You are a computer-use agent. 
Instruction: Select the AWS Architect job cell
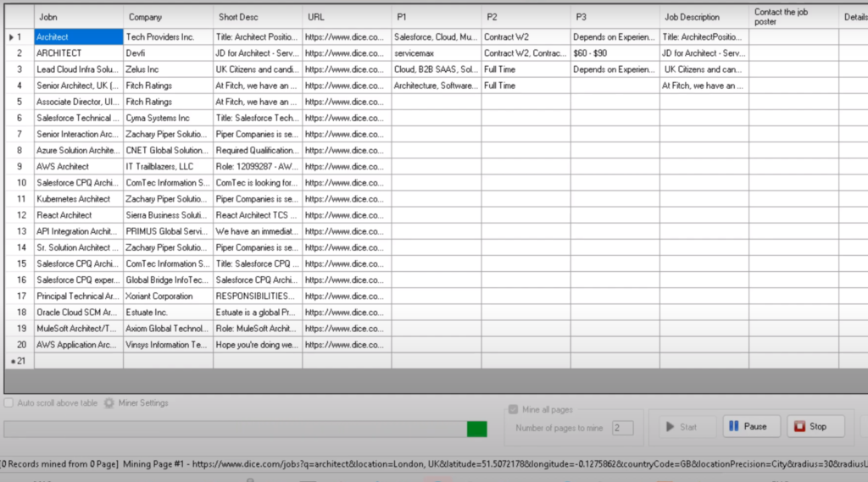78,167
